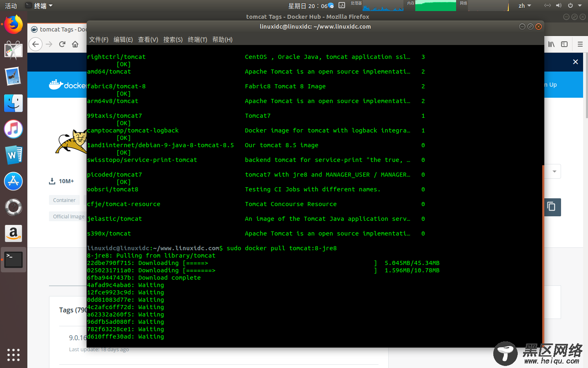Screen dimensions: 588x368
Task: Click '22dbe790f715: Downloading' progress line
Action: pyautogui.click(x=263, y=263)
